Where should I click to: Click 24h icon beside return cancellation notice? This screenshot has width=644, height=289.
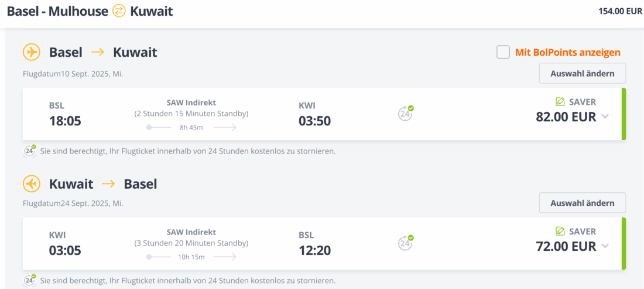tap(29, 280)
